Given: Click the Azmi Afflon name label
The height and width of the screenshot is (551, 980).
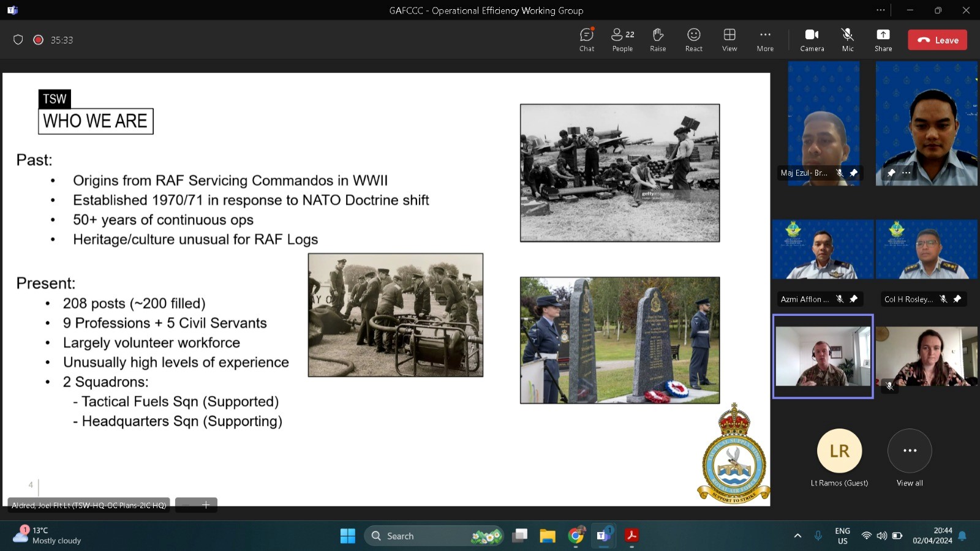Looking at the screenshot, I should click(x=804, y=299).
